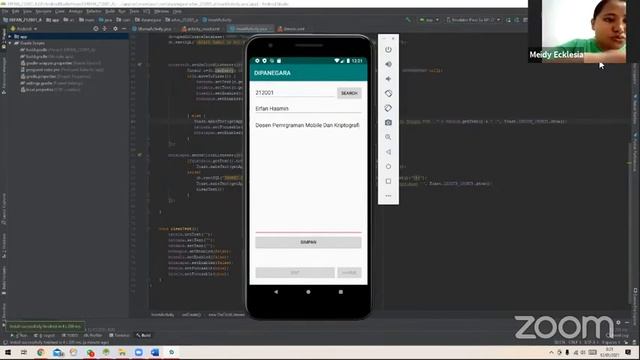Open the File menu
The height and width of the screenshot is (360, 640).
(x=5, y=11)
